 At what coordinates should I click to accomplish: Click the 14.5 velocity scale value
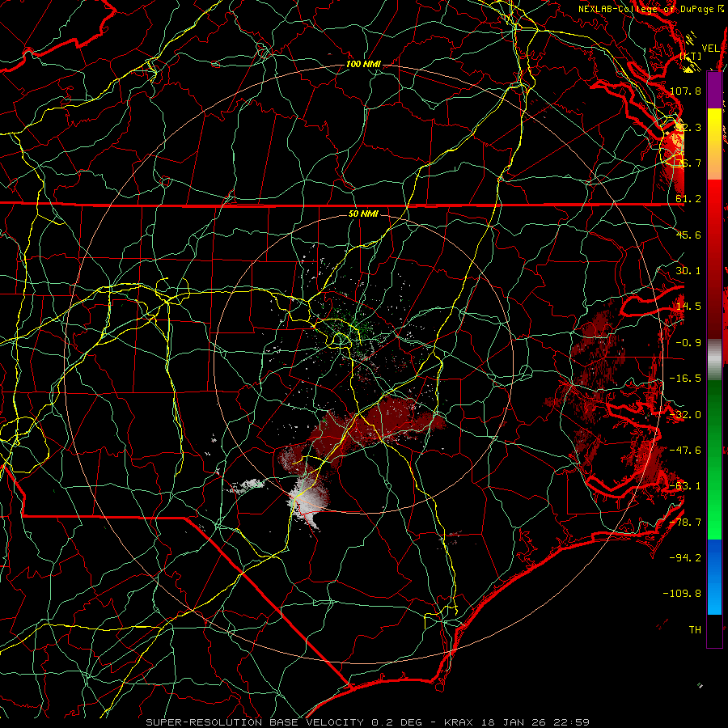coord(688,307)
